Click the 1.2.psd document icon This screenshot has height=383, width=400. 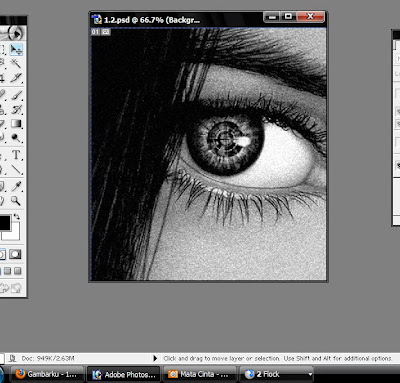point(97,19)
